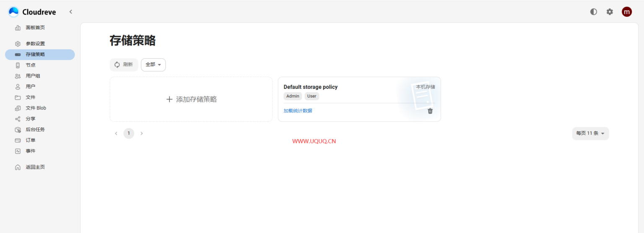Open the 面板首页 menu item
The width and height of the screenshot is (644, 233).
point(35,28)
